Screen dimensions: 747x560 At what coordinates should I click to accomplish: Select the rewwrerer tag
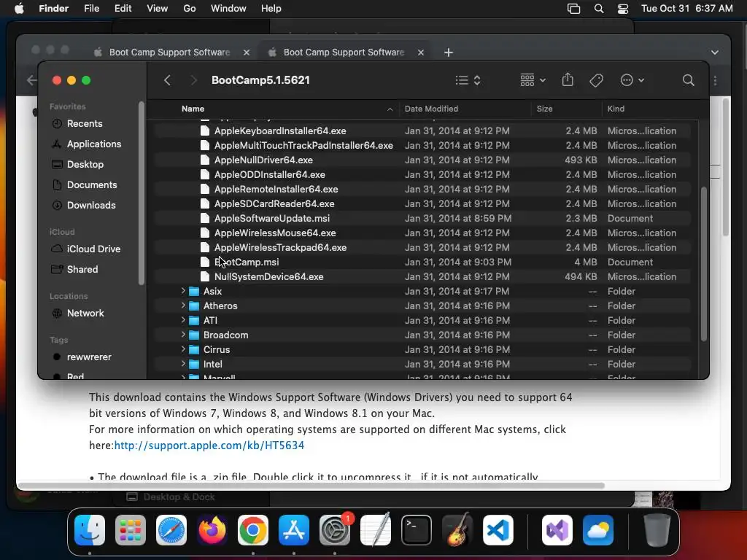(88, 357)
